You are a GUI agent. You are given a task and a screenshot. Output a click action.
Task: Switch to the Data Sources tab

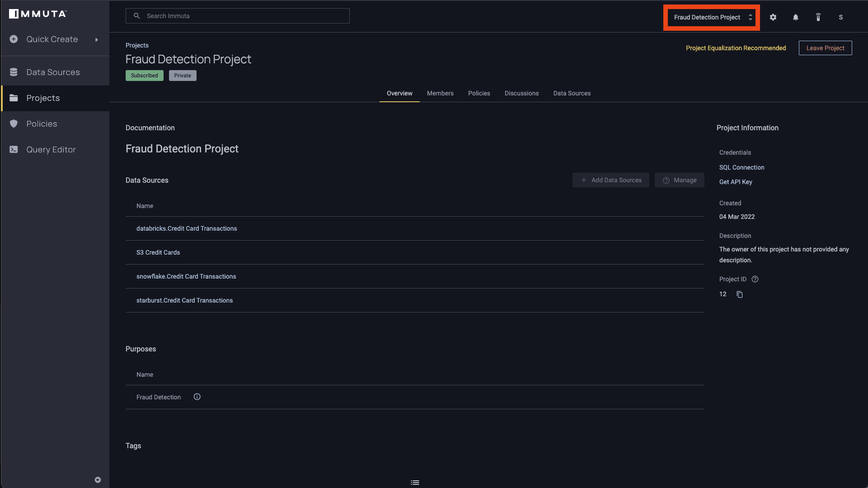point(572,93)
